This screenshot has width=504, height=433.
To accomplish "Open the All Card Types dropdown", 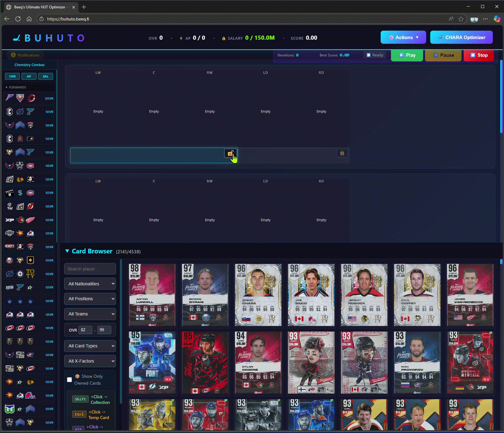I will 90,346.
